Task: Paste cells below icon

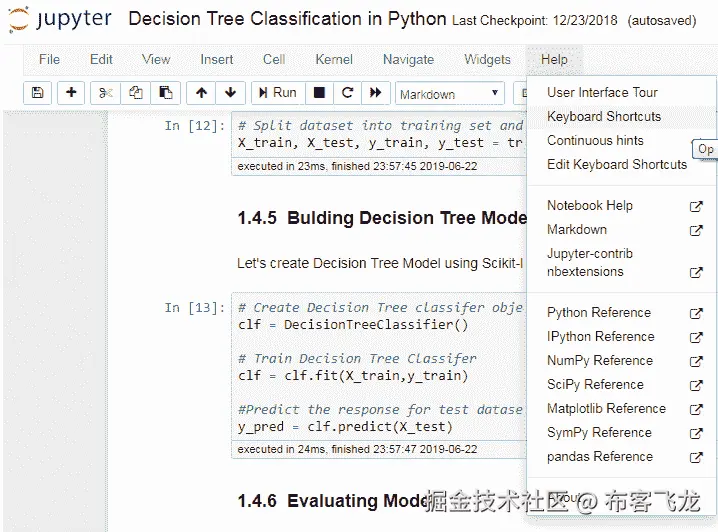Action: (165, 93)
